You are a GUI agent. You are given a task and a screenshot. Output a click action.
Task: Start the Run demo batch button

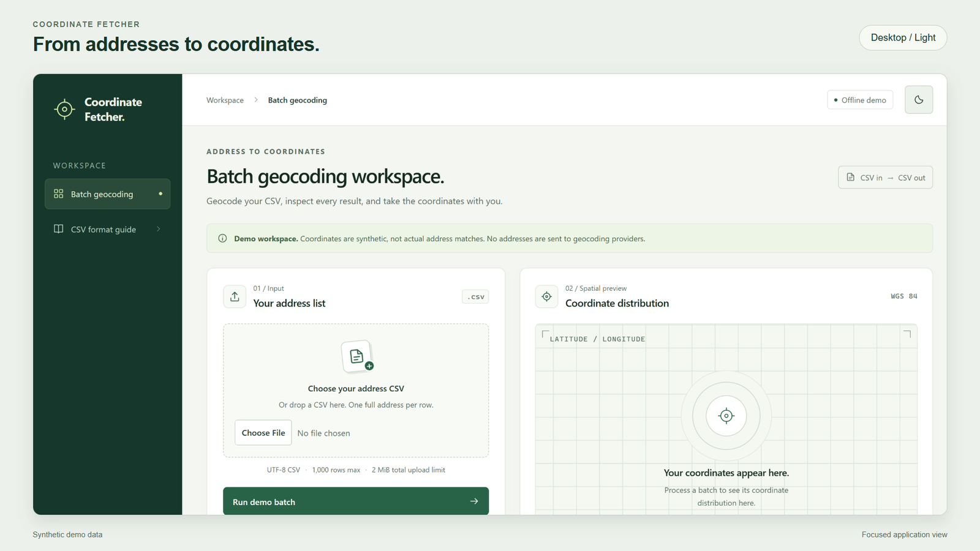click(356, 501)
